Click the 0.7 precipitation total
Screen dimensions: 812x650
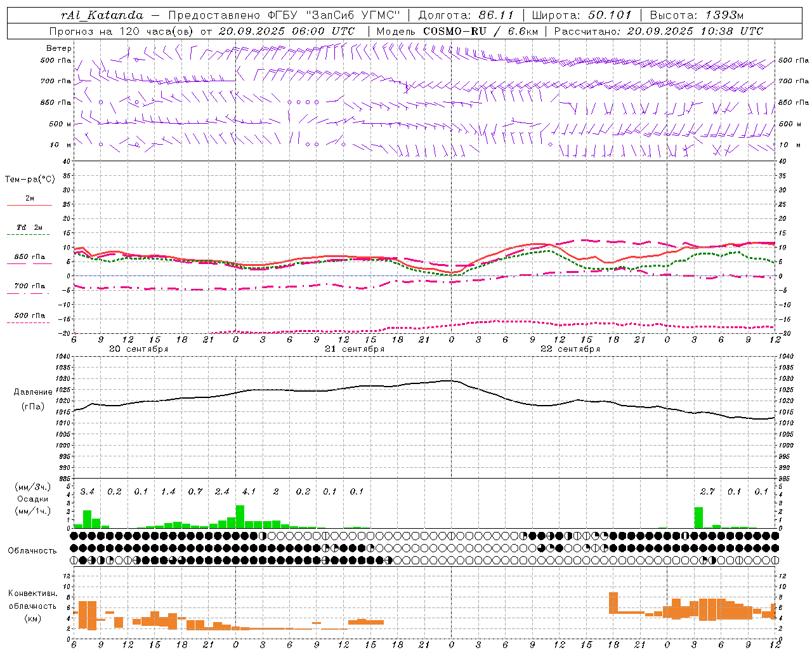point(195,492)
